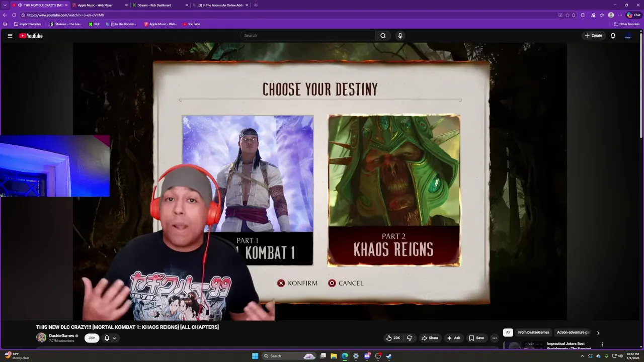This screenshot has width=644, height=362.
Task: Close the Stream Kick Dashboard tab
Action: point(187,5)
